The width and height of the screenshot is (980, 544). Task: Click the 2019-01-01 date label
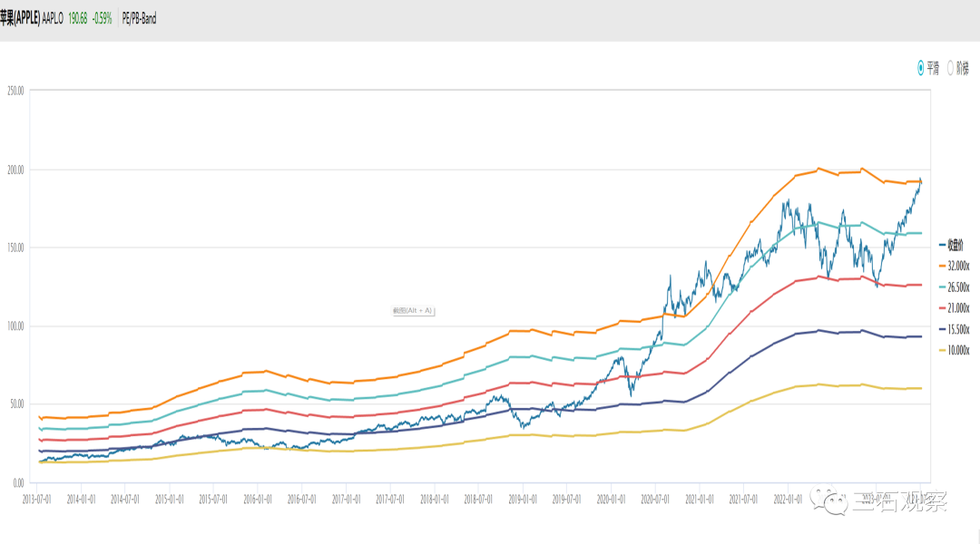(x=523, y=500)
